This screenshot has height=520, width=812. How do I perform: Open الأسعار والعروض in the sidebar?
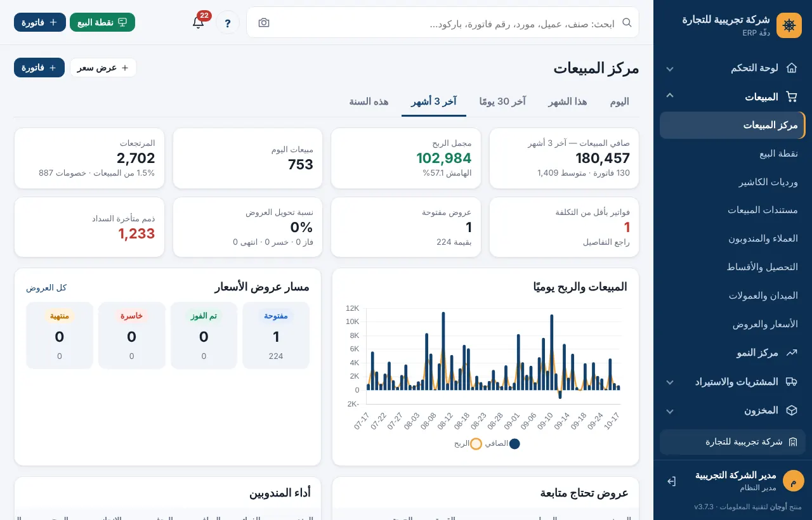coord(733,324)
